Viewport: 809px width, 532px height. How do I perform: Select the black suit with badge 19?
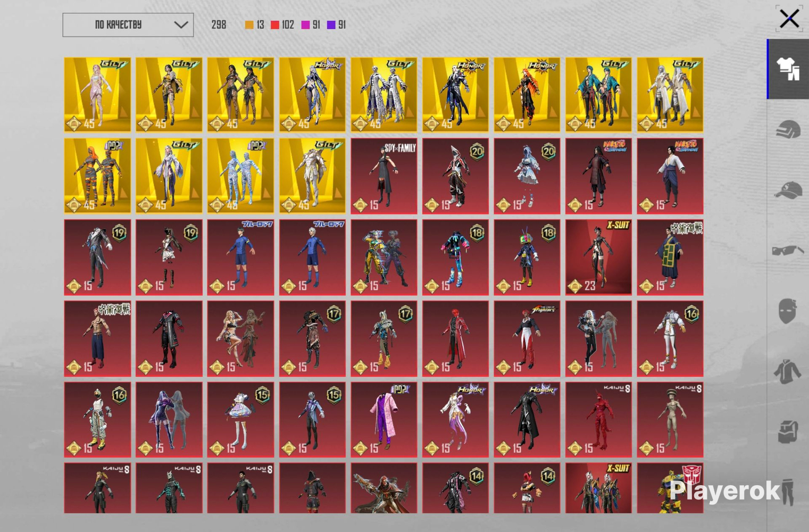97,257
